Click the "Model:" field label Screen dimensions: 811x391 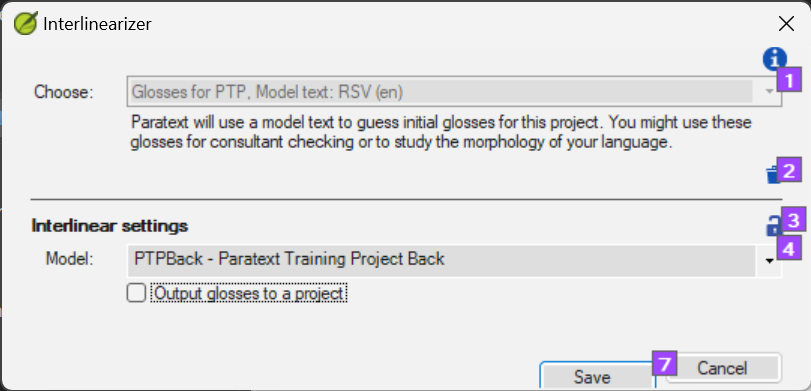click(x=69, y=258)
